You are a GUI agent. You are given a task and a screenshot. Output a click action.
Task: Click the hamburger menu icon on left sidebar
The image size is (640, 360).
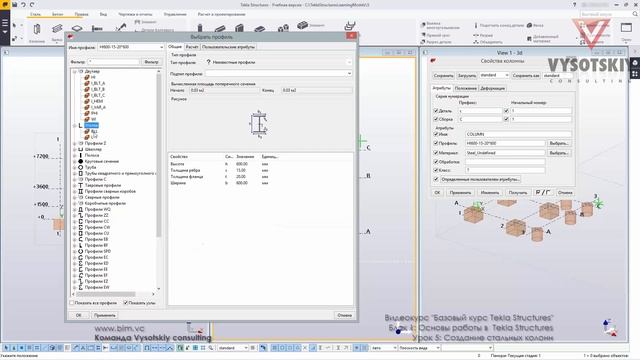5,22
